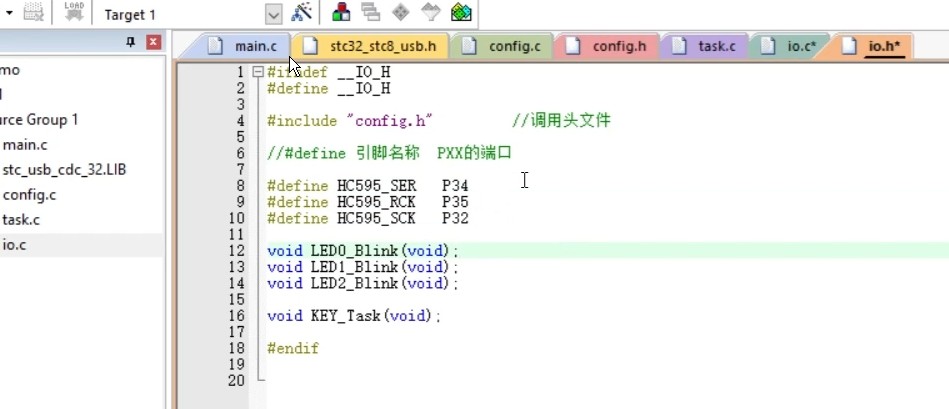Switch to the config.h tab
This screenshot has height=409, width=949.
(610, 47)
